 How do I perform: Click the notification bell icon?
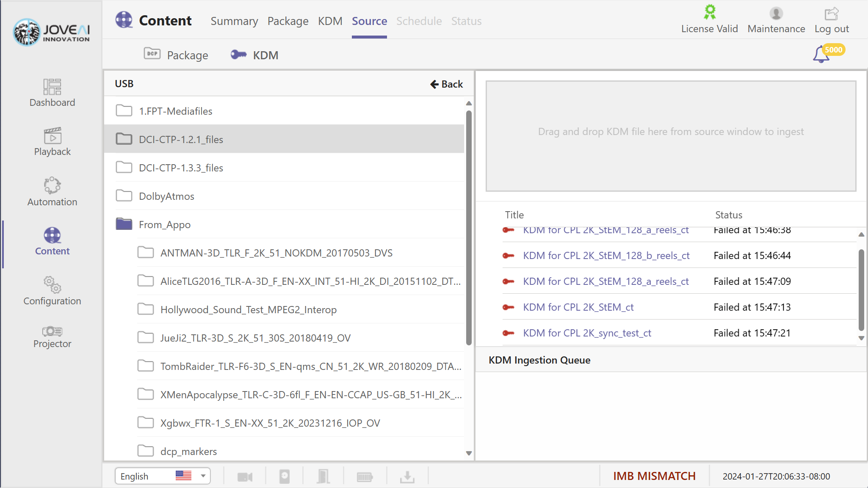pos(821,55)
